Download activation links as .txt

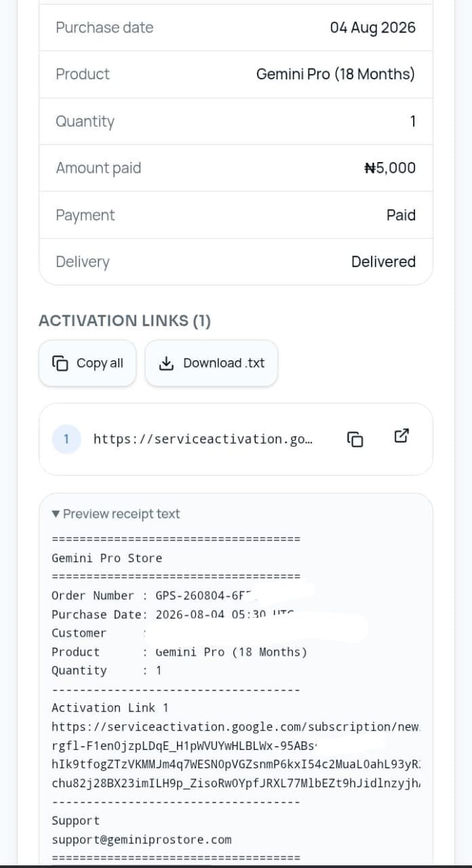tap(212, 363)
